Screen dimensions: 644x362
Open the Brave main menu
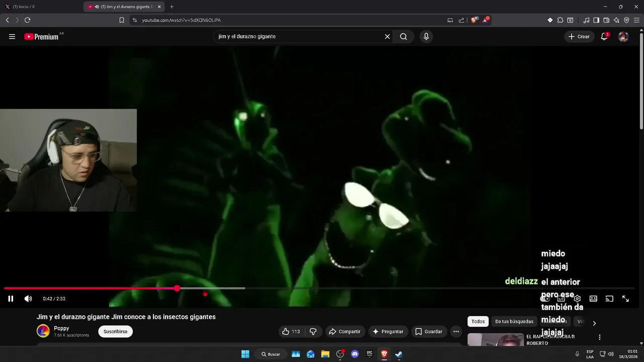636,20
